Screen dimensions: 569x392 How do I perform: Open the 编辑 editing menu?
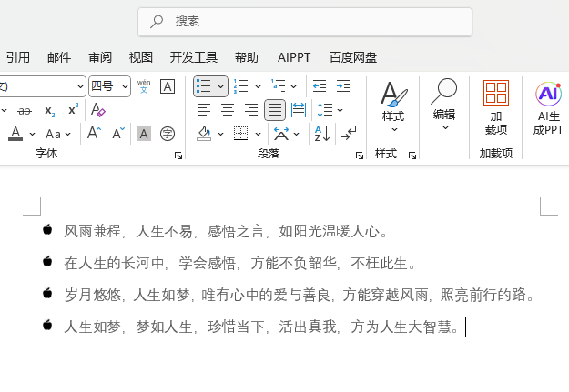click(444, 106)
